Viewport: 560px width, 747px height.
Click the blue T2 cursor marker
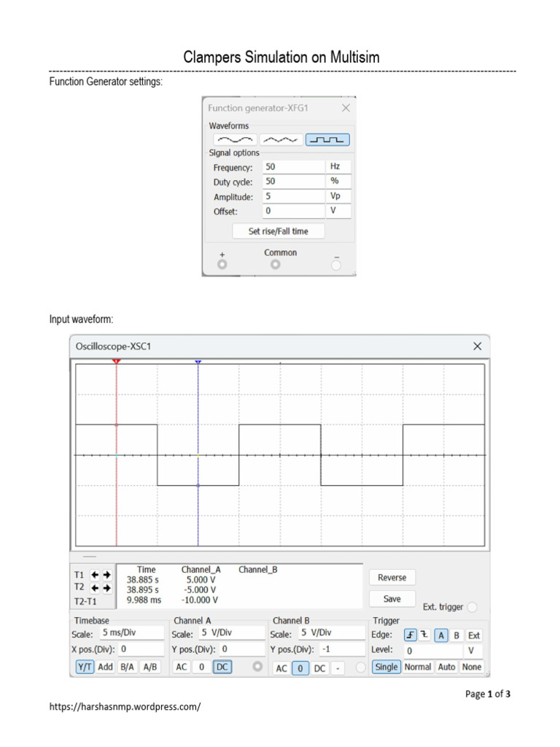click(x=198, y=362)
